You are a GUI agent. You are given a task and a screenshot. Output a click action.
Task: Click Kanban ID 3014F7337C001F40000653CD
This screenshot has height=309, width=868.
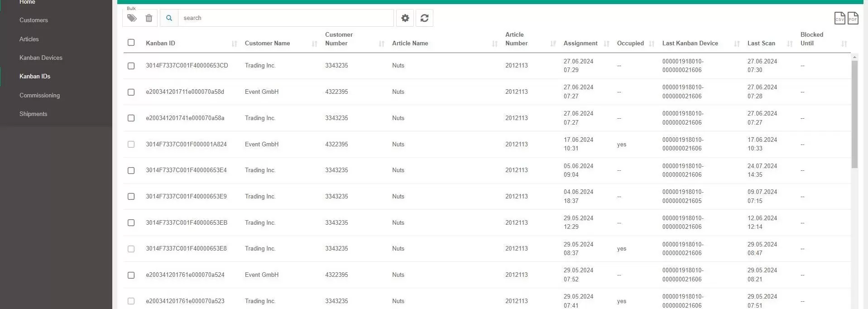187,66
